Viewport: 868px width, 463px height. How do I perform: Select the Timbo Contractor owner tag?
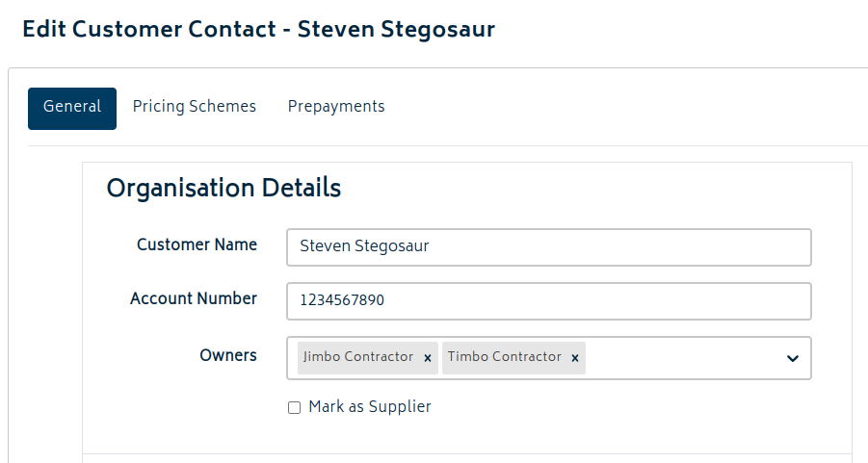pyautogui.click(x=504, y=357)
